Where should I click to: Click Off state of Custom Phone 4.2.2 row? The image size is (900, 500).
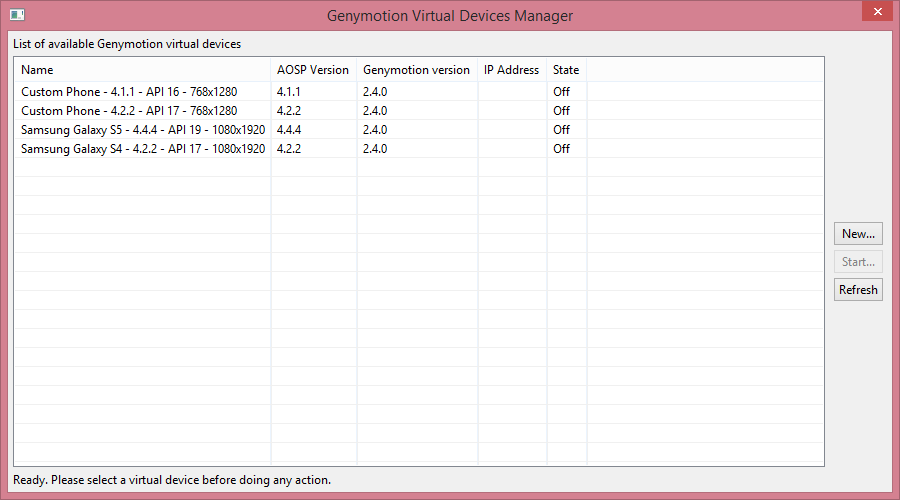click(561, 111)
